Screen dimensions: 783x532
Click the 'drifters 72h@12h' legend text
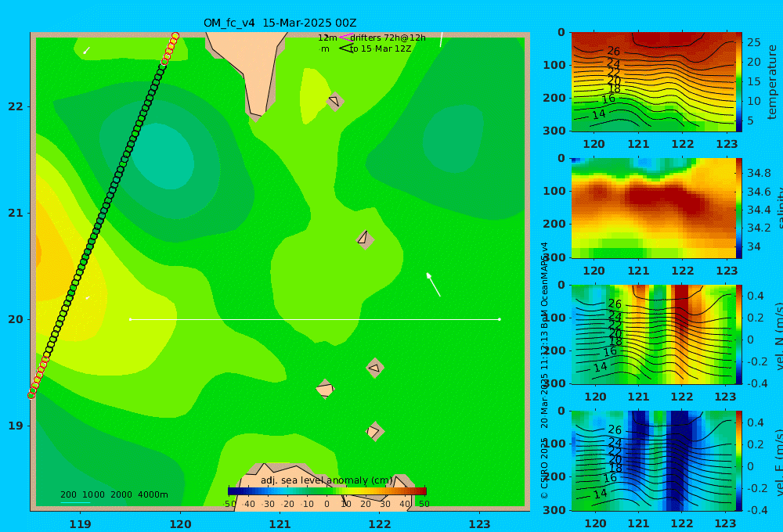[x=388, y=38]
